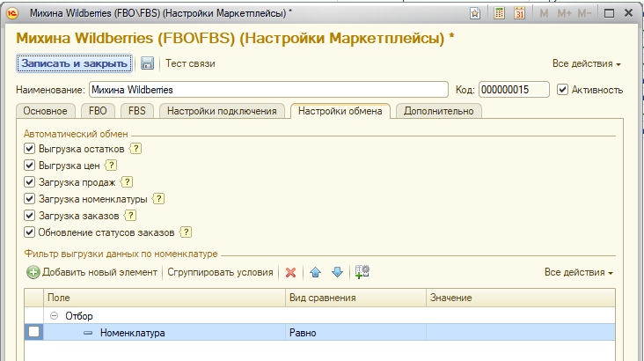Toggle Загрузка заказов checkbox
The image size is (644, 361).
click(x=29, y=216)
